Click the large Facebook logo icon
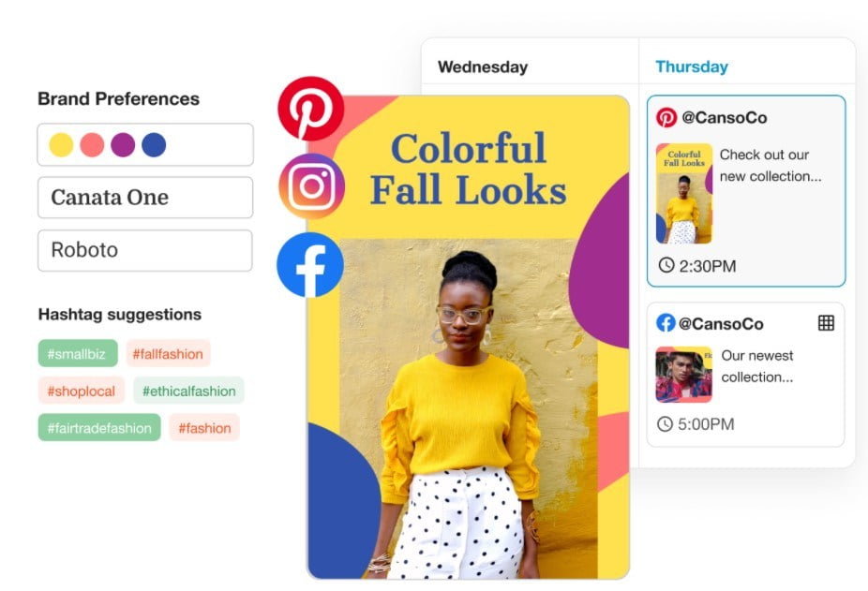This screenshot has height=591, width=868. pyautogui.click(x=310, y=264)
